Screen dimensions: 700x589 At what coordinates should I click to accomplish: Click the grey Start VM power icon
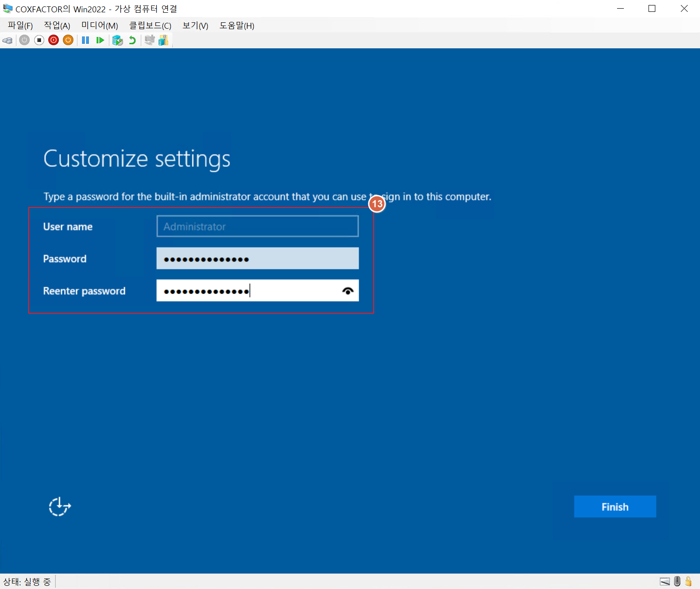click(25, 40)
